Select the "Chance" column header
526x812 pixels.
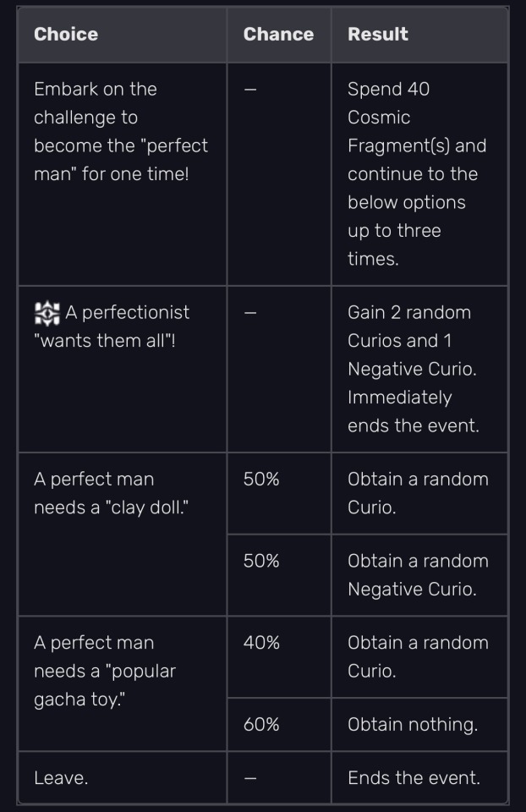click(278, 35)
